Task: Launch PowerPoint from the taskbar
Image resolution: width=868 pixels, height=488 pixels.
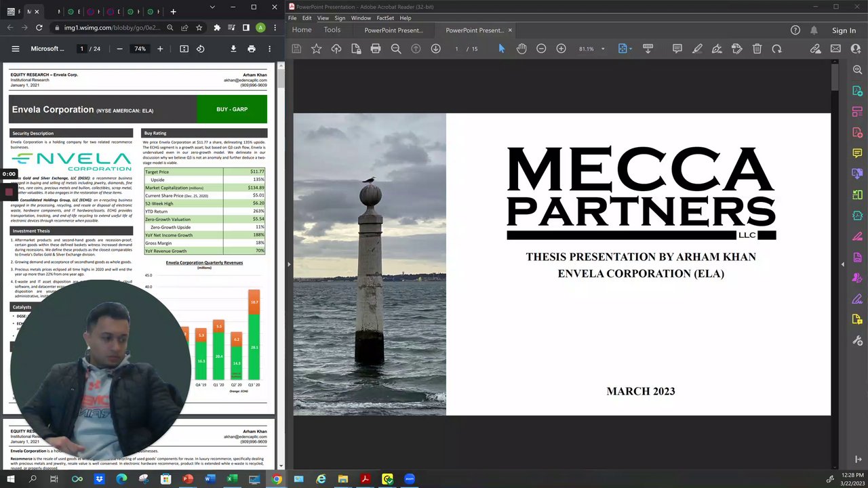Action: point(188,479)
